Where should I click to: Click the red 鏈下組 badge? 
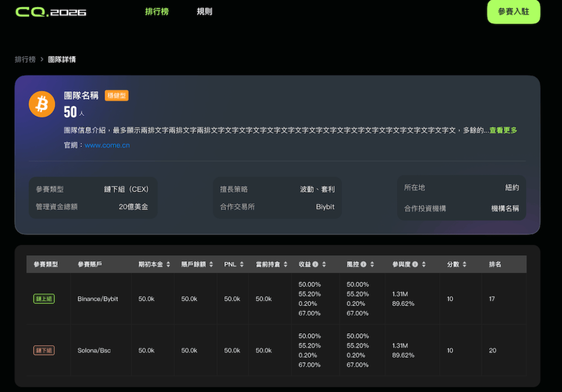pos(44,350)
